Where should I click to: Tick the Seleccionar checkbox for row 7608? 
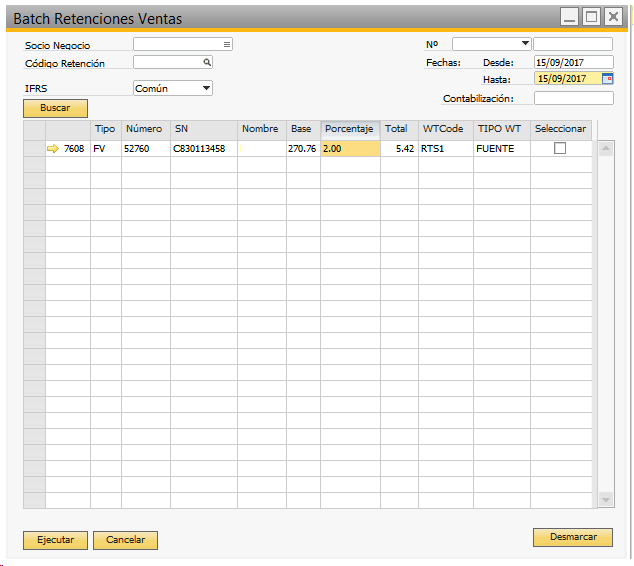click(560, 148)
